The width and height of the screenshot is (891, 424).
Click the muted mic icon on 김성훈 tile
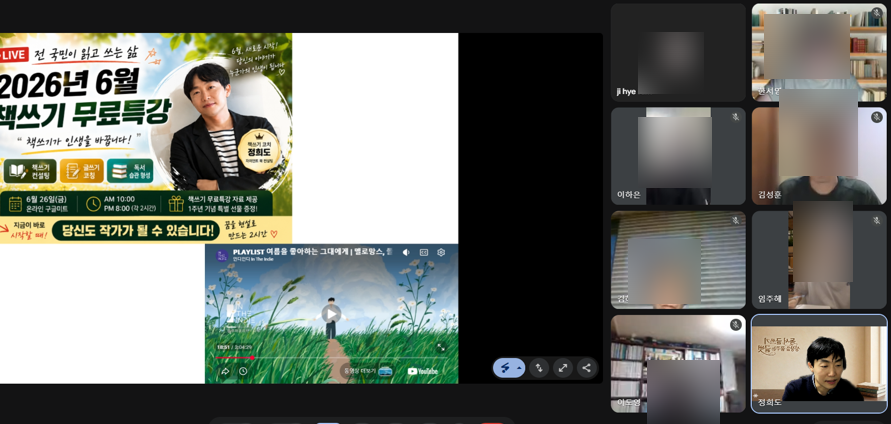coord(876,117)
